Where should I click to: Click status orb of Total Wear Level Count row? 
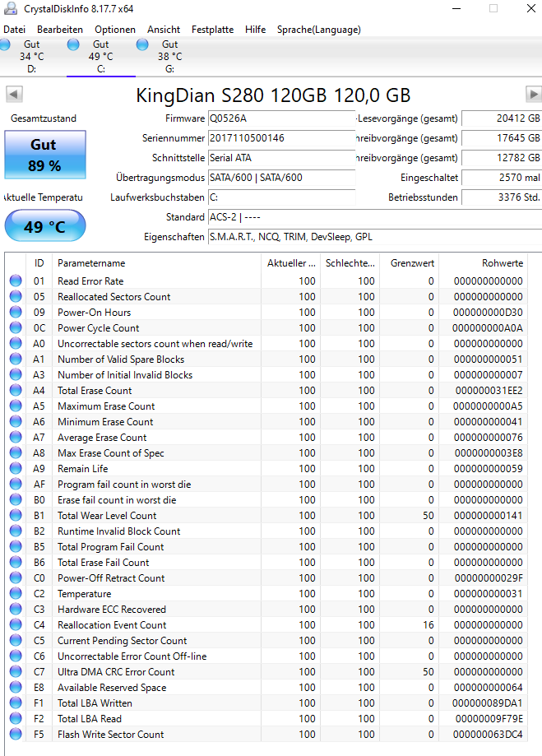pyautogui.click(x=16, y=515)
